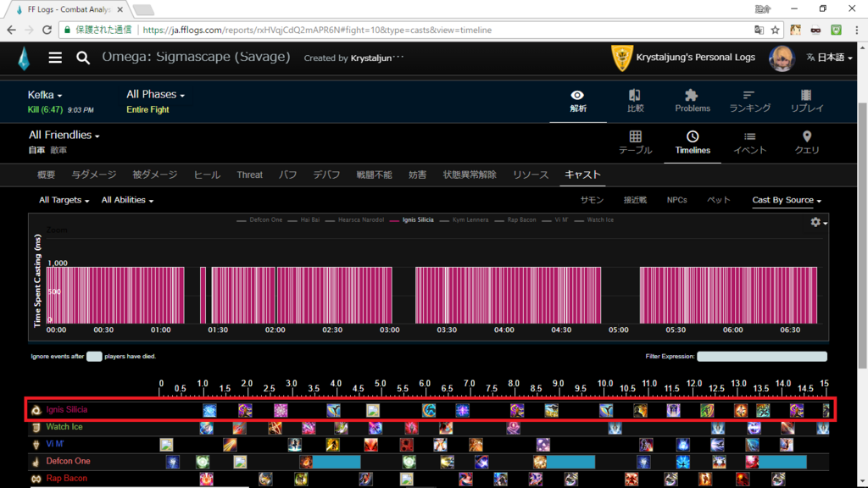Click Rap Bacon job icon
868x488 pixels.
(x=36, y=479)
